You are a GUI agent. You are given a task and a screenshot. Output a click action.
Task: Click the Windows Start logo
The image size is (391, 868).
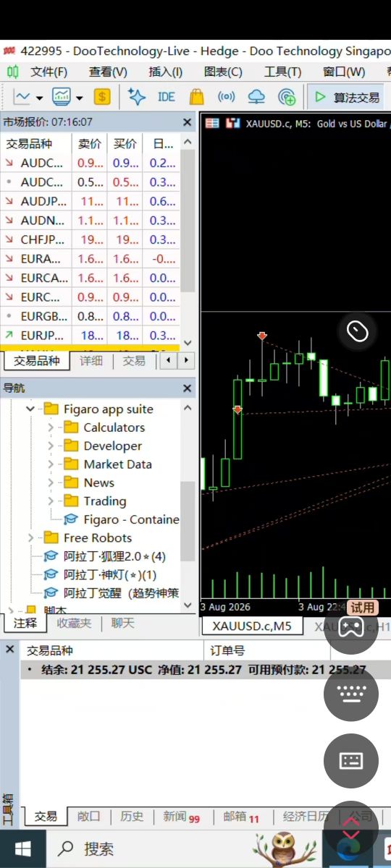23,848
